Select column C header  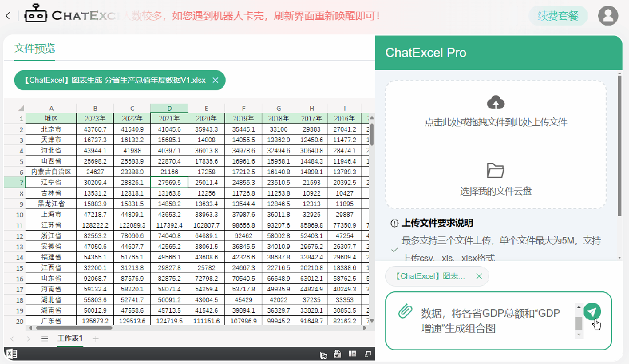tap(132, 108)
